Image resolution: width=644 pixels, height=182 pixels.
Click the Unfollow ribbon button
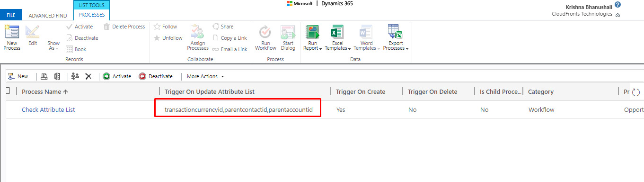[168, 38]
